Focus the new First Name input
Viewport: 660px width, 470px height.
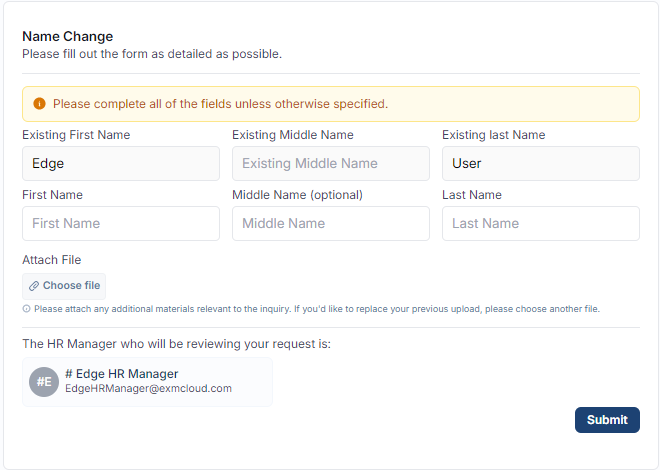click(x=121, y=224)
